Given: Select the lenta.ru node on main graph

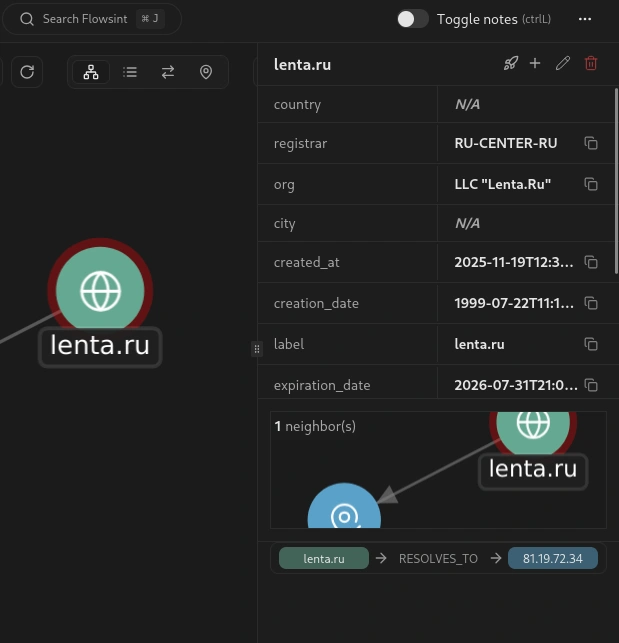Looking at the screenshot, I should tap(100, 291).
